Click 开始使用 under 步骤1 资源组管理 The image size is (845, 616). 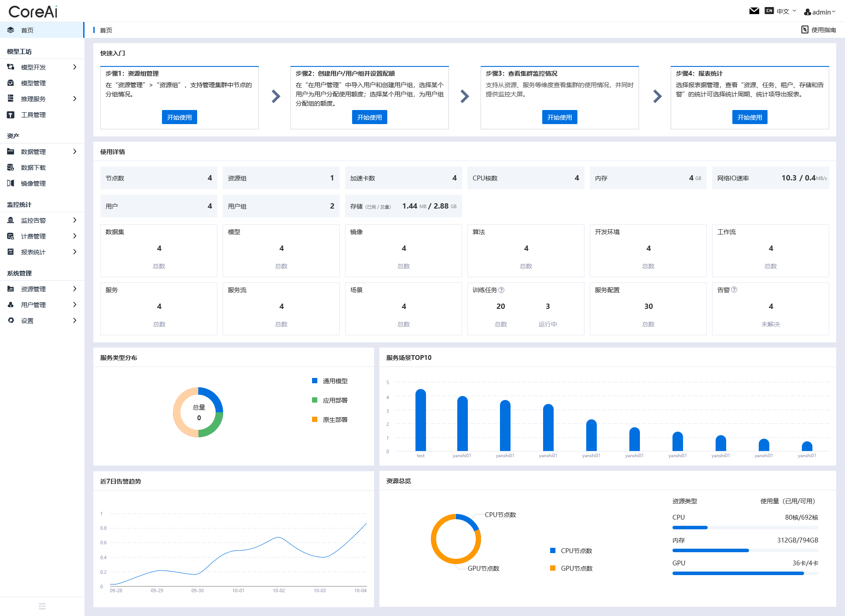[x=179, y=117]
